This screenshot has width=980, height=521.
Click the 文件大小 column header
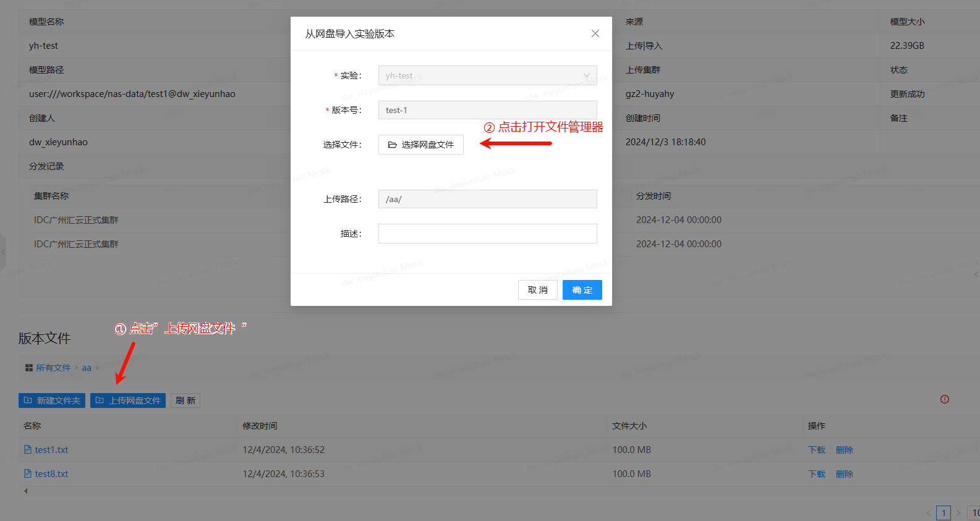pos(629,426)
